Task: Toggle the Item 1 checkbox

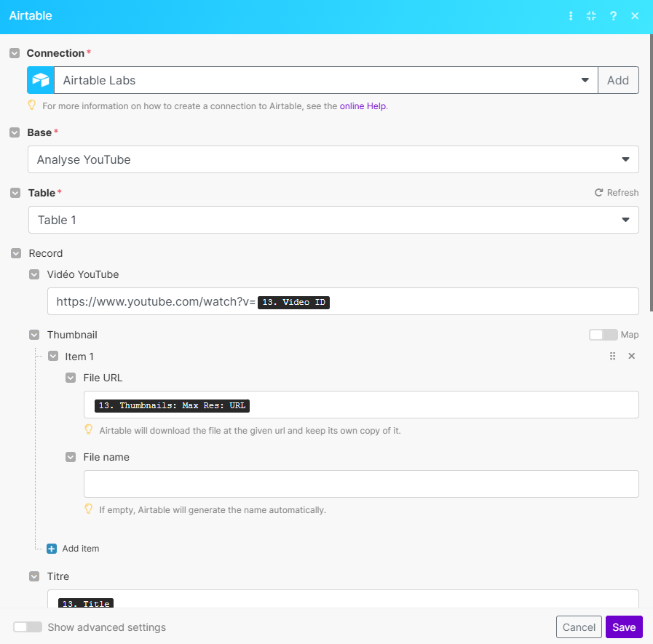Action: [53, 356]
